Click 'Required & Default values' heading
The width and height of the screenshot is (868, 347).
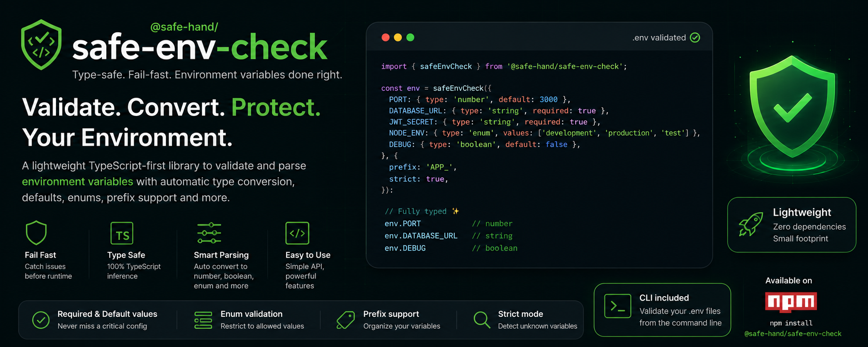click(x=107, y=314)
